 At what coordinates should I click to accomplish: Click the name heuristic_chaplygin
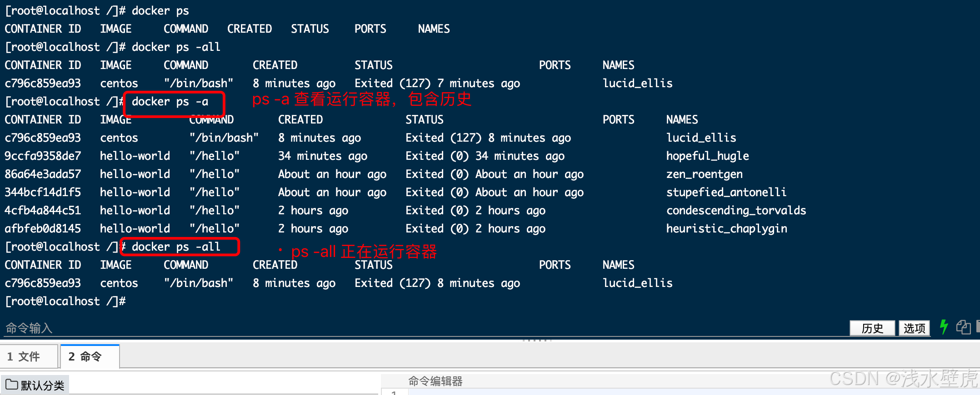pyautogui.click(x=726, y=228)
